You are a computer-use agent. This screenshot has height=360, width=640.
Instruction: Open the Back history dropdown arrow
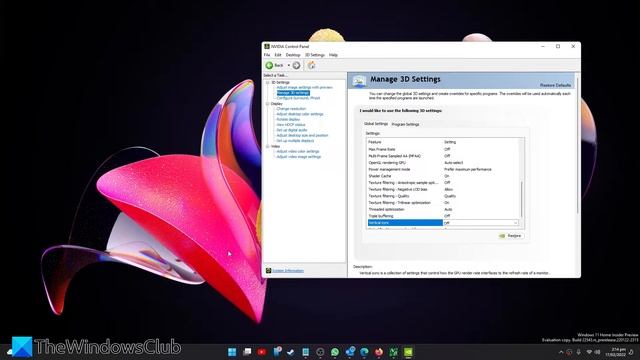(x=289, y=65)
